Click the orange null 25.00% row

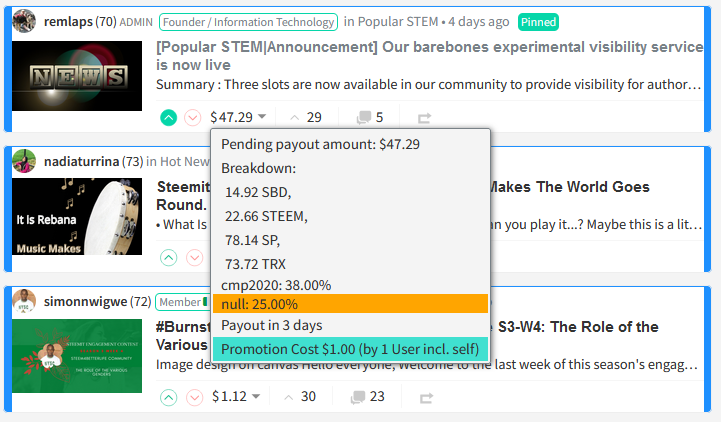point(349,304)
